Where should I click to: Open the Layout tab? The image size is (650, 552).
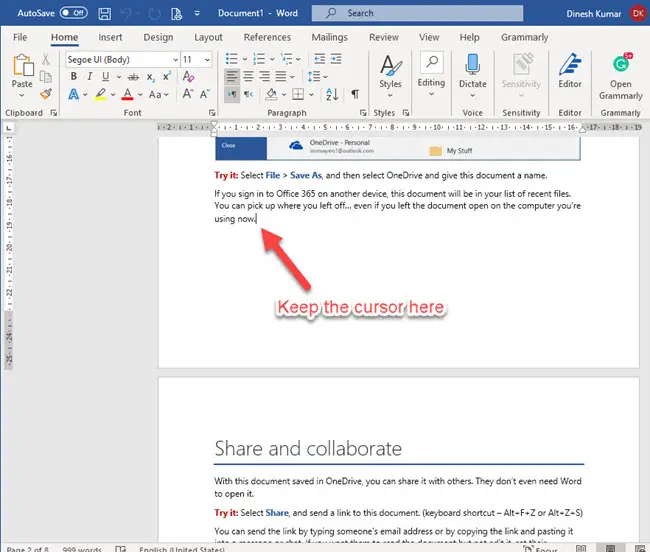pos(208,37)
